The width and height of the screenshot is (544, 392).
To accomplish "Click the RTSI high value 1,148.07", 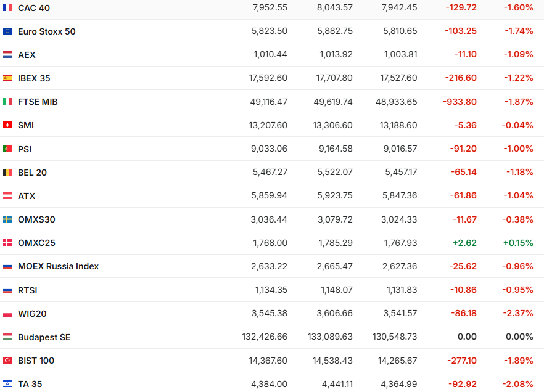I will pos(337,290).
